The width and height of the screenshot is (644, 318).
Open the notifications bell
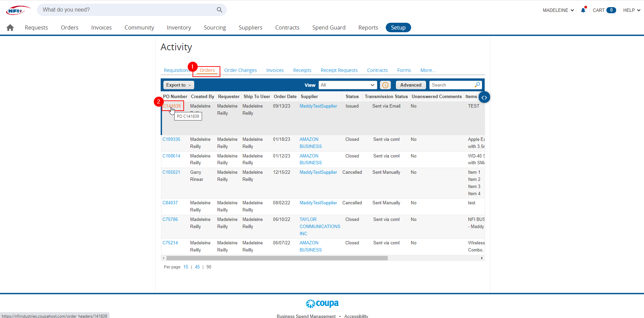point(583,10)
